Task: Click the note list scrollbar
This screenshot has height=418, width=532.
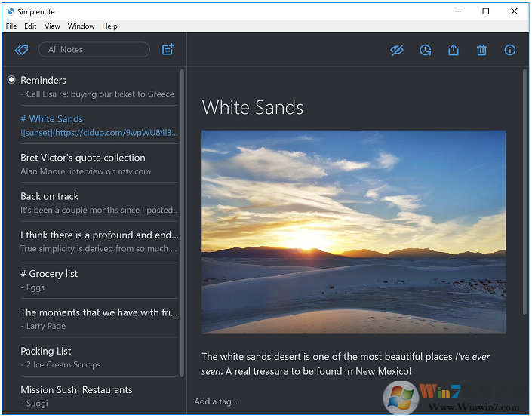Action: (182, 223)
